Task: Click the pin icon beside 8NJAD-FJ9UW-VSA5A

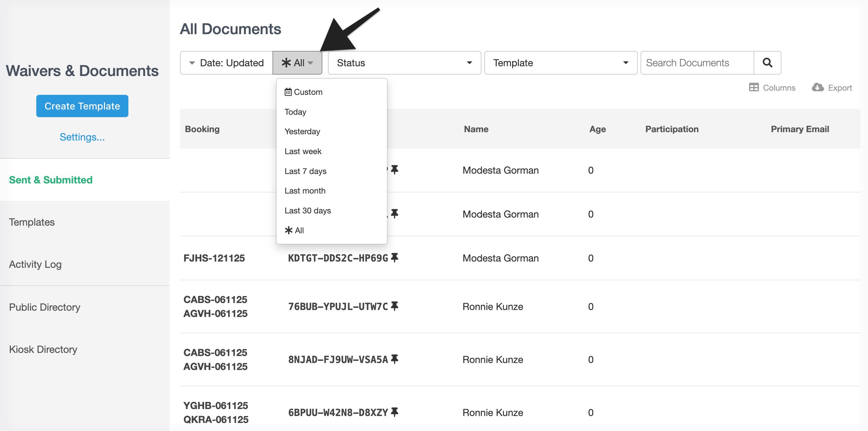Action: coord(395,359)
